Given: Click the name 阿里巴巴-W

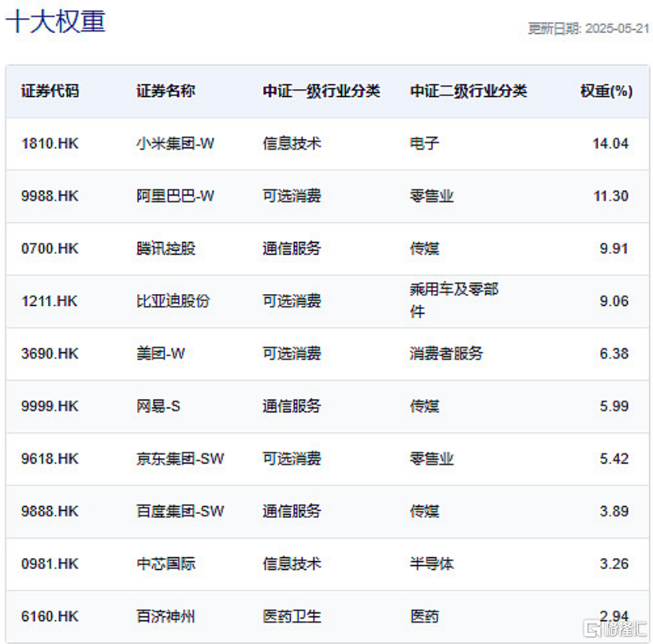Looking at the screenshot, I should click(x=176, y=196).
